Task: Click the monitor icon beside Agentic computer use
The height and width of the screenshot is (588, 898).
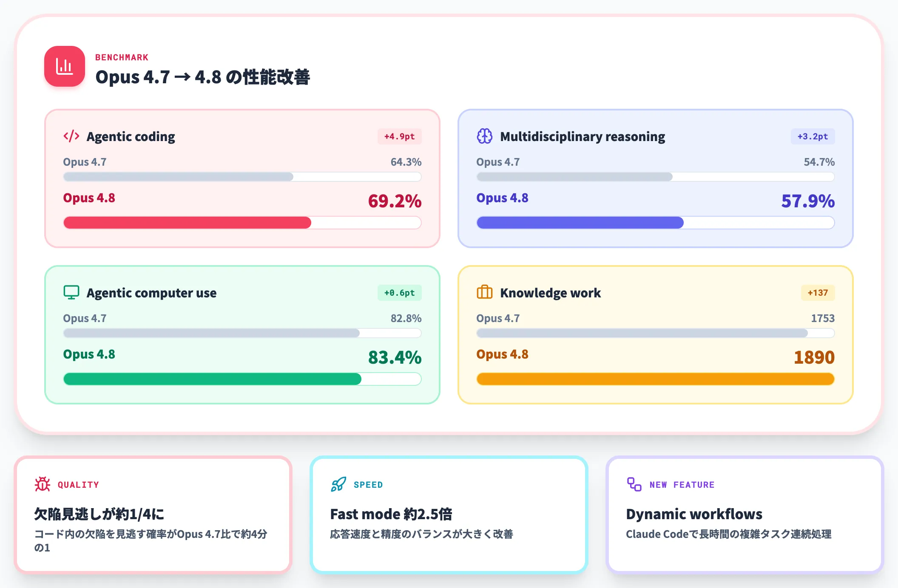Action: pos(71,292)
